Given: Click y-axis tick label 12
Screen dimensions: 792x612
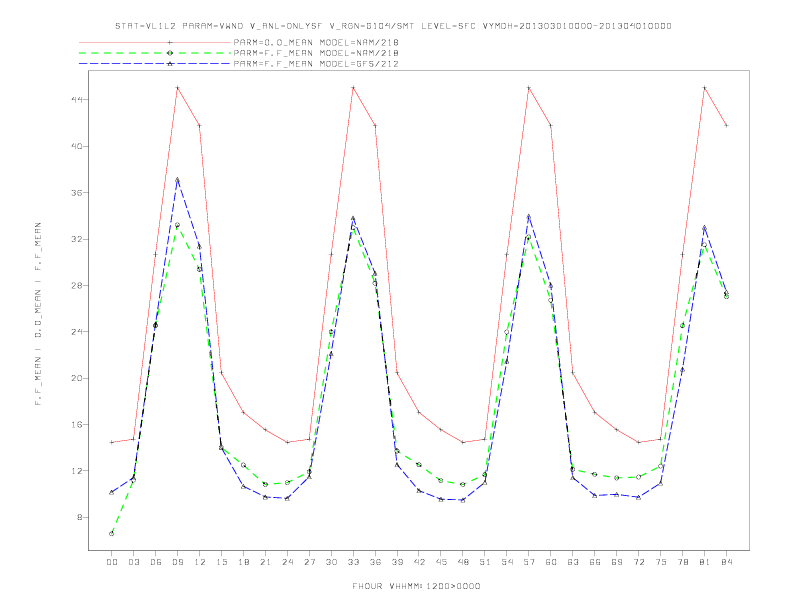Looking at the screenshot, I should (77, 471).
